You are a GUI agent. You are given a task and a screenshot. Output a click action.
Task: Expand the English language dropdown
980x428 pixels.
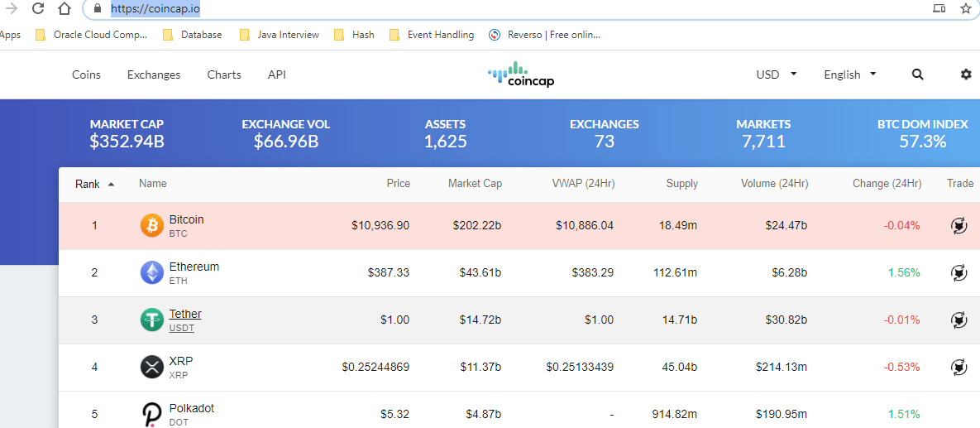click(x=849, y=75)
